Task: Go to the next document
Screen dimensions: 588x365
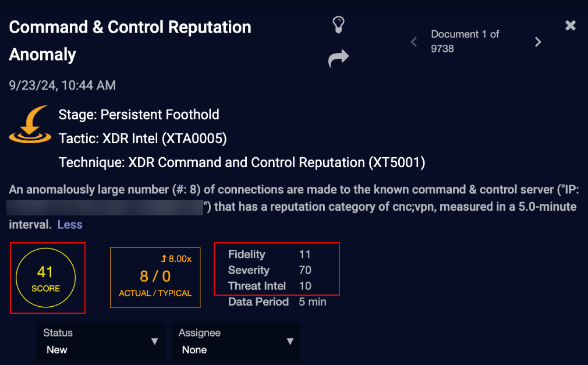Action: [538, 42]
